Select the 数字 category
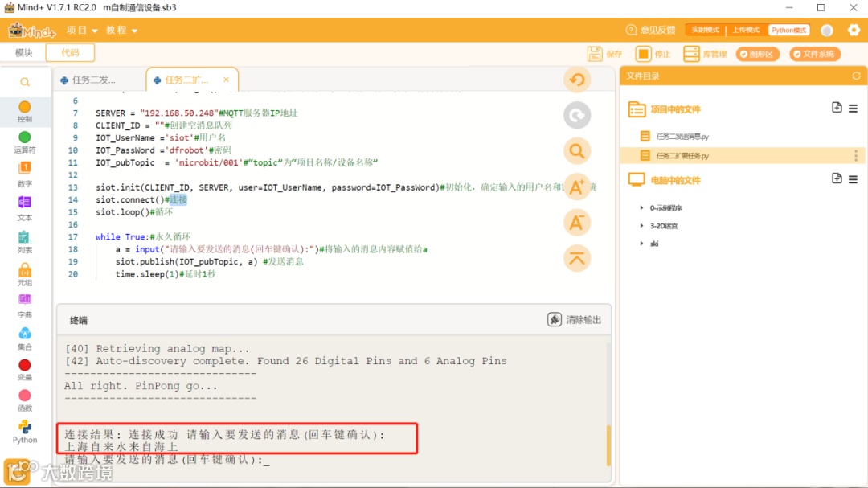The height and width of the screenshot is (488, 868). [24, 174]
